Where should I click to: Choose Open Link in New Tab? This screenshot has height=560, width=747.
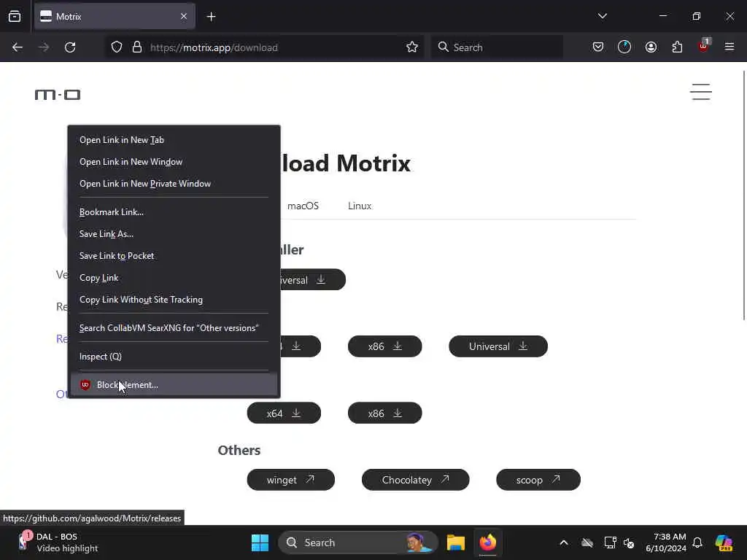click(x=174, y=140)
